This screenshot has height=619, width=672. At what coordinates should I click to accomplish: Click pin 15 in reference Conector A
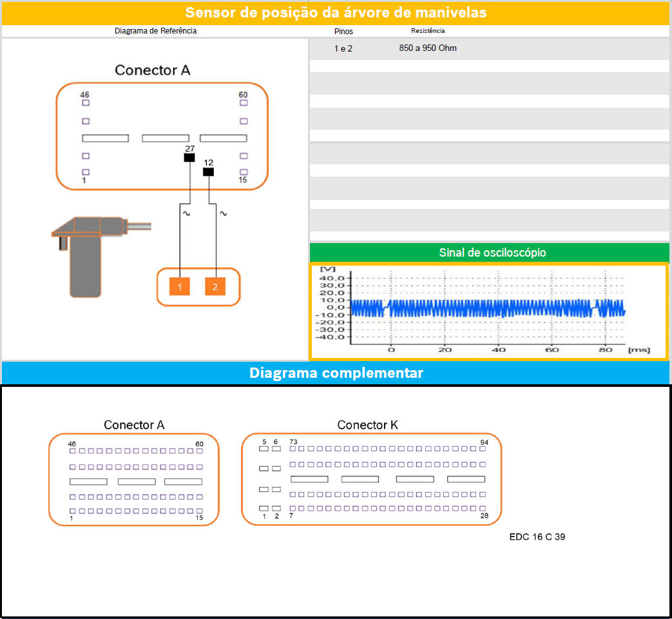[244, 172]
